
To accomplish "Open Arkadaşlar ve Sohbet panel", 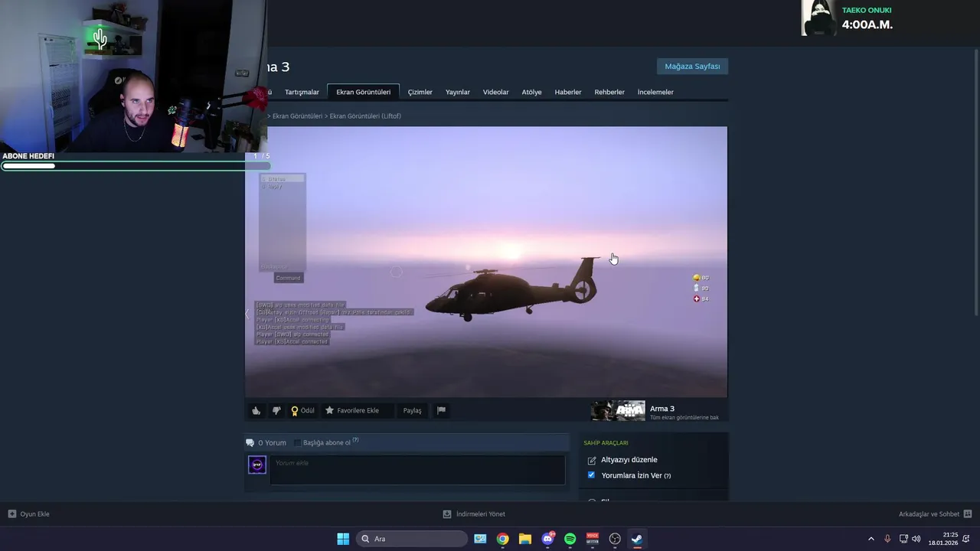I will click(x=935, y=514).
